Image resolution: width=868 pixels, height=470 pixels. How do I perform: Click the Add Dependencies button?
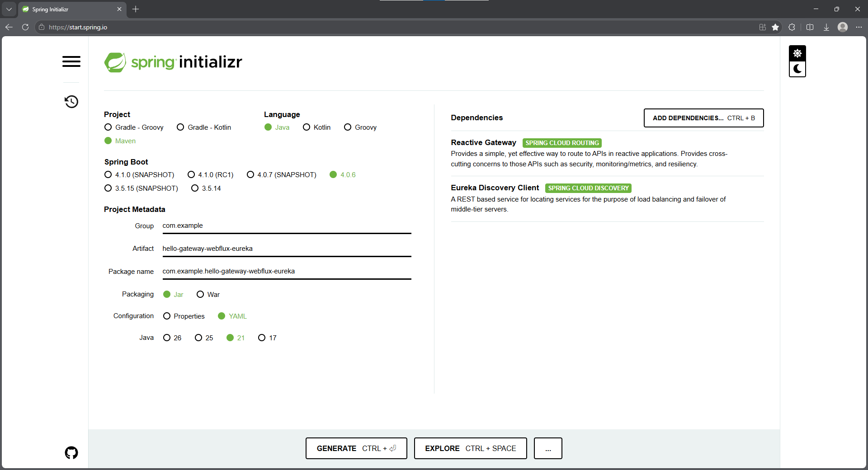coord(703,118)
